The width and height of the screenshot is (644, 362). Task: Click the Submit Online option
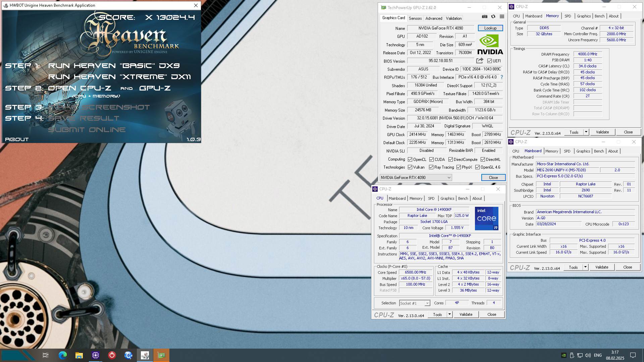click(87, 130)
